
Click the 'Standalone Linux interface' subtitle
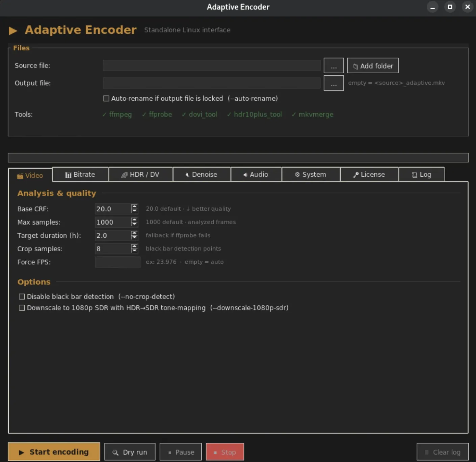click(x=187, y=30)
